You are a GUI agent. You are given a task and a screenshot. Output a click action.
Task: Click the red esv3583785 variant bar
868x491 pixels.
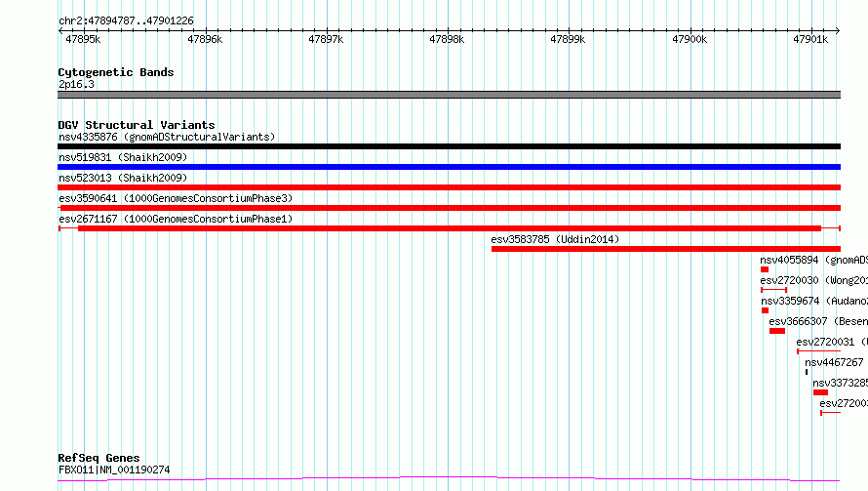[x=666, y=249]
